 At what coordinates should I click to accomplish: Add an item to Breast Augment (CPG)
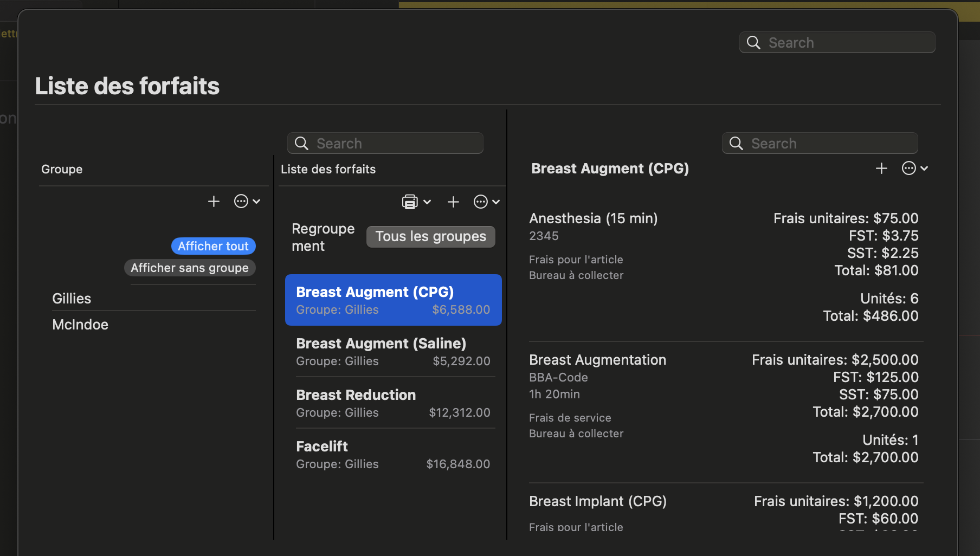881,169
